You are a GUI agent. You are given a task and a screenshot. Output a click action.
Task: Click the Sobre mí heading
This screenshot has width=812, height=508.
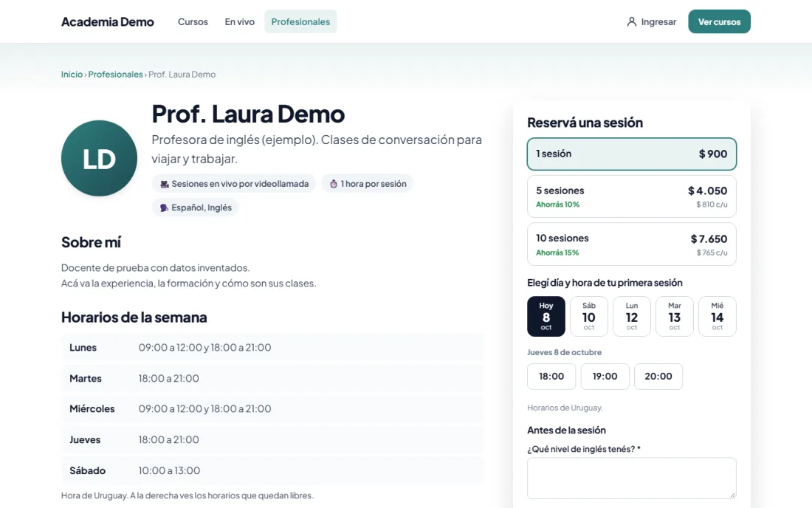[91, 242]
